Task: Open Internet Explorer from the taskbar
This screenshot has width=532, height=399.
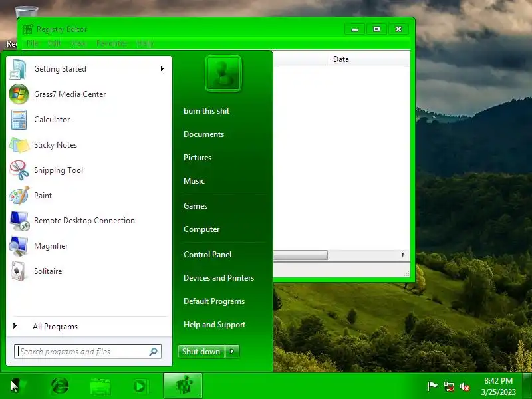Action: point(60,386)
